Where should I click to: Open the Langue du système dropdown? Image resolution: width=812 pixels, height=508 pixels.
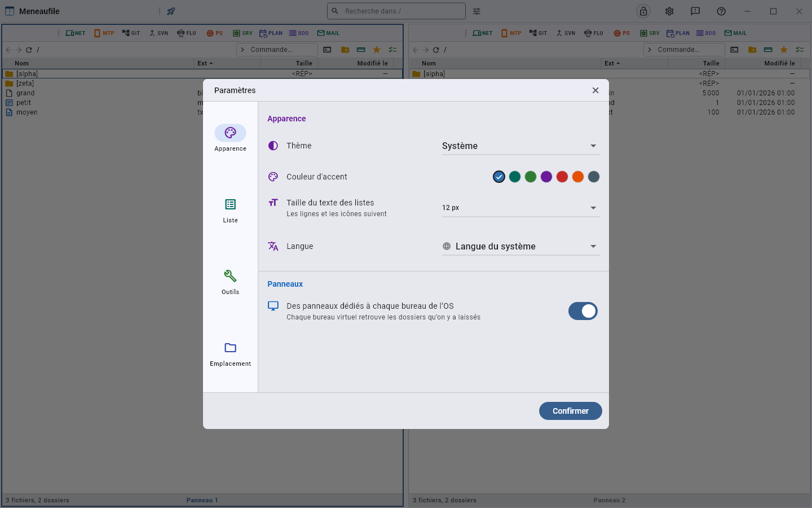tap(520, 246)
